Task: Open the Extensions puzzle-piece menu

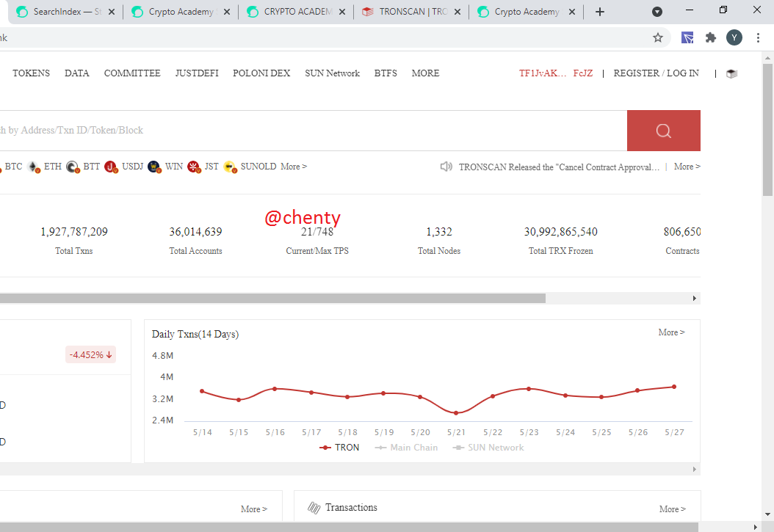Action: click(x=710, y=37)
